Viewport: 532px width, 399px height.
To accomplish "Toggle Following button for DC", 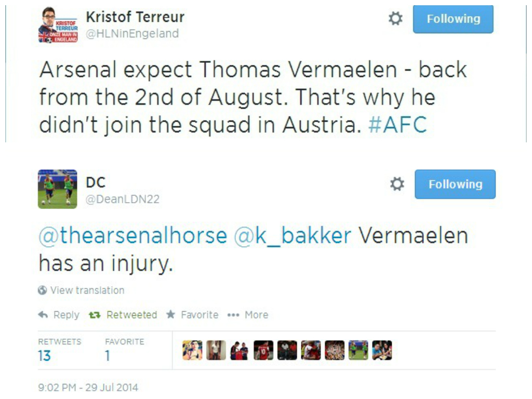I will click(x=455, y=184).
